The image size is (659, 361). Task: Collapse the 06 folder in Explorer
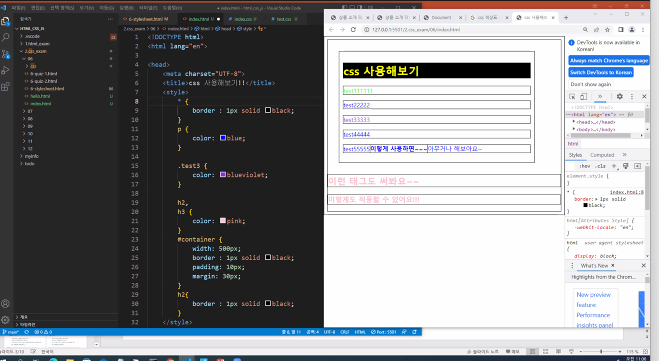point(24,59)
